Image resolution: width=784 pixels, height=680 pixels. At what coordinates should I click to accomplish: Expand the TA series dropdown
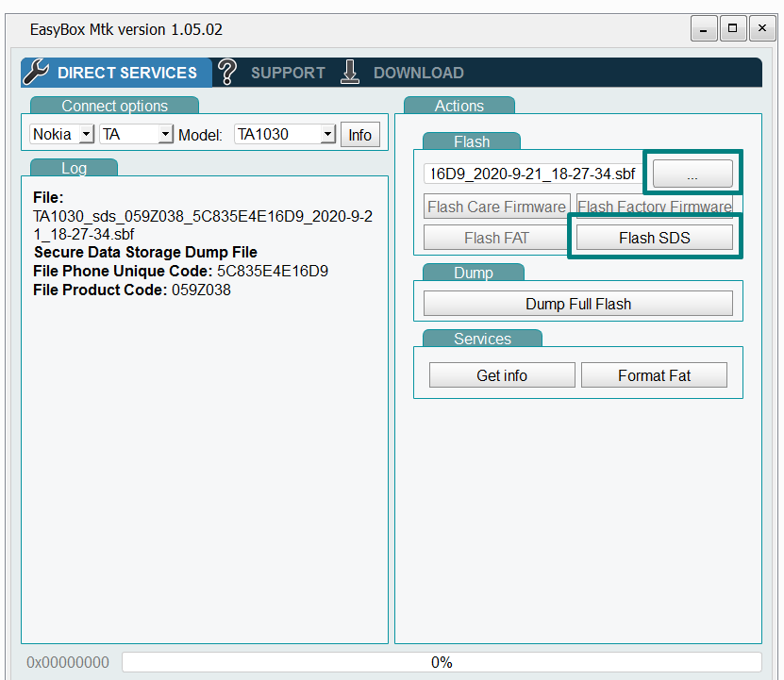[136, 134]
